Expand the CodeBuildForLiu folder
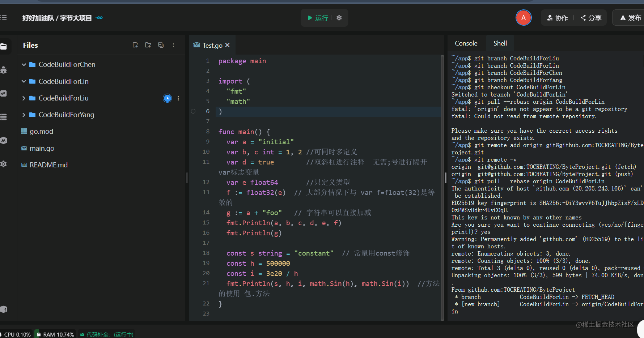 coord(24,98)
